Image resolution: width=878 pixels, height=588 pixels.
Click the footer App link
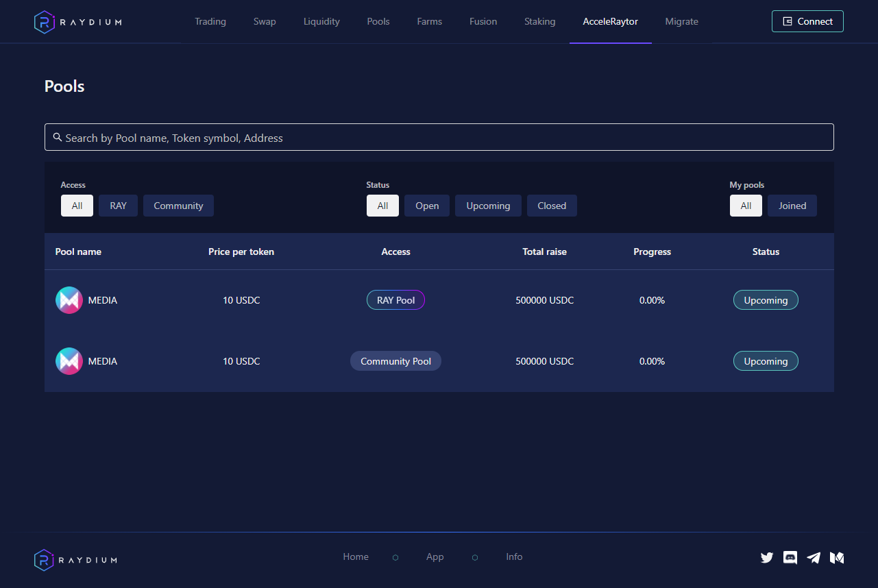pos(435,556)
